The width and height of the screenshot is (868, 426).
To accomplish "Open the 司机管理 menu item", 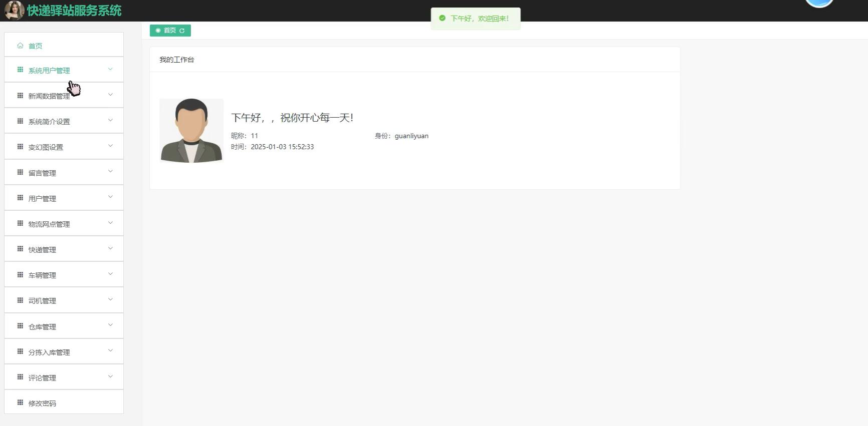I will [64, 300].
